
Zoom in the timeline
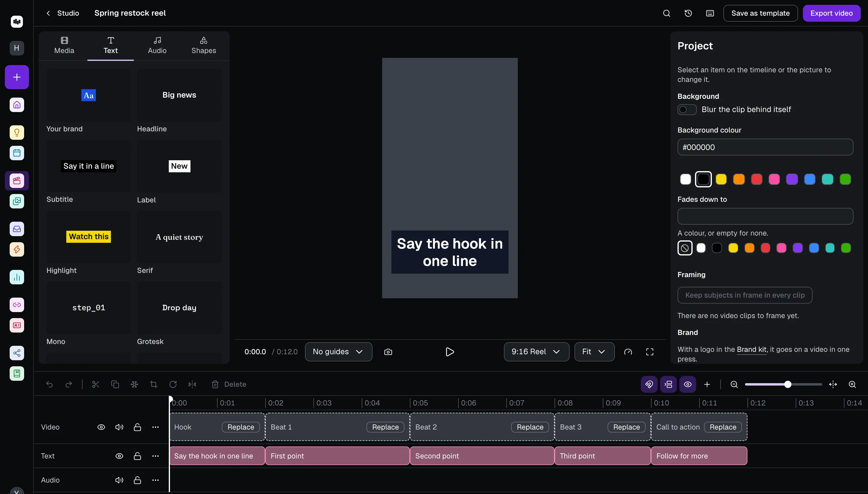pos(852,384)
